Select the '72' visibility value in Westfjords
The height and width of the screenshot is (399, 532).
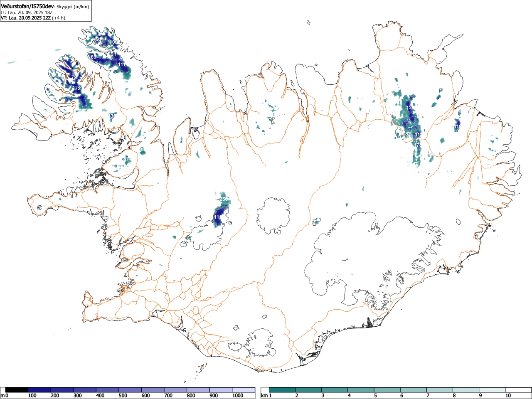coord(77,89)
